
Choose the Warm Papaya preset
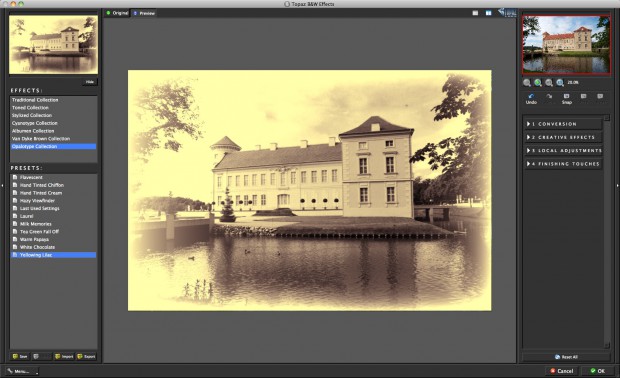click(53, 240)
